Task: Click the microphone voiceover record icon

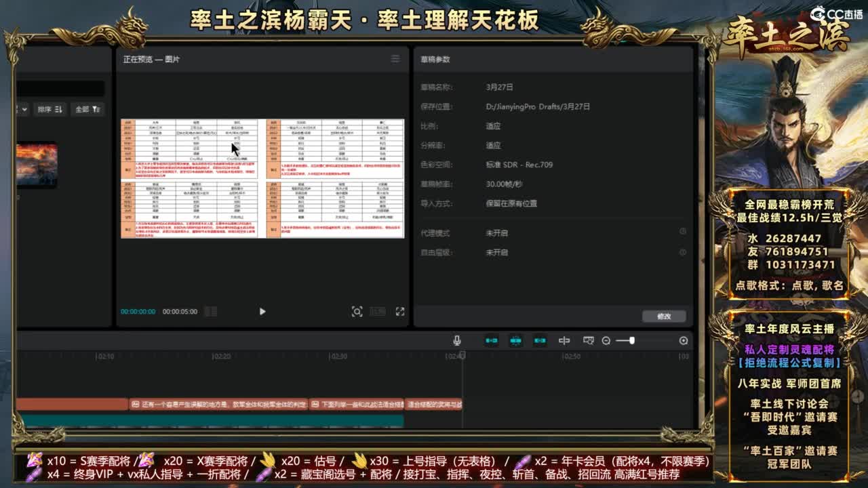Action: point(458,341)
